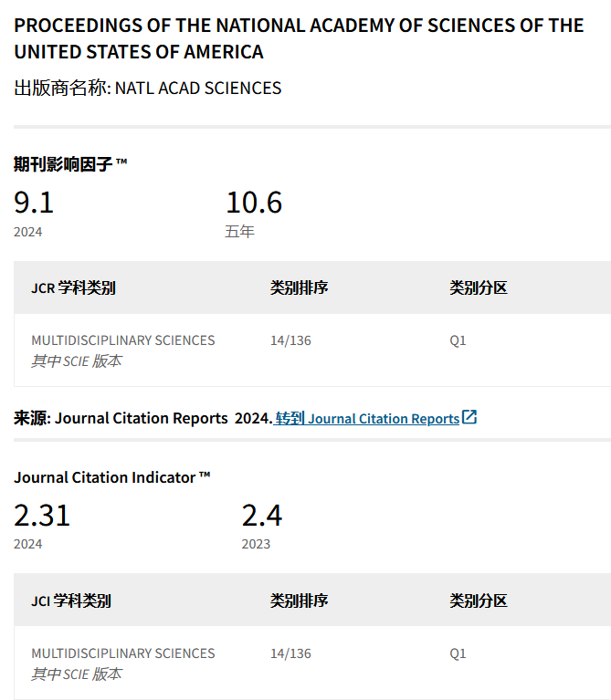
Task: Select MULTIDISCIPLINARY SCIENCES in the JCI table
Action: (123, 653)
